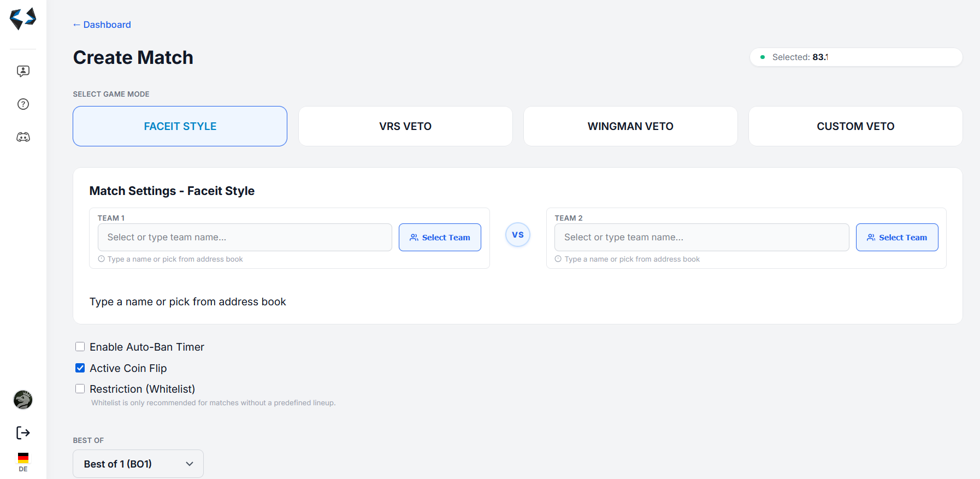The height and width of the screenshot is (479, 980).
Task: Uncheck the Active Coin Flip checkbox
Action: [x=80, y=368]
